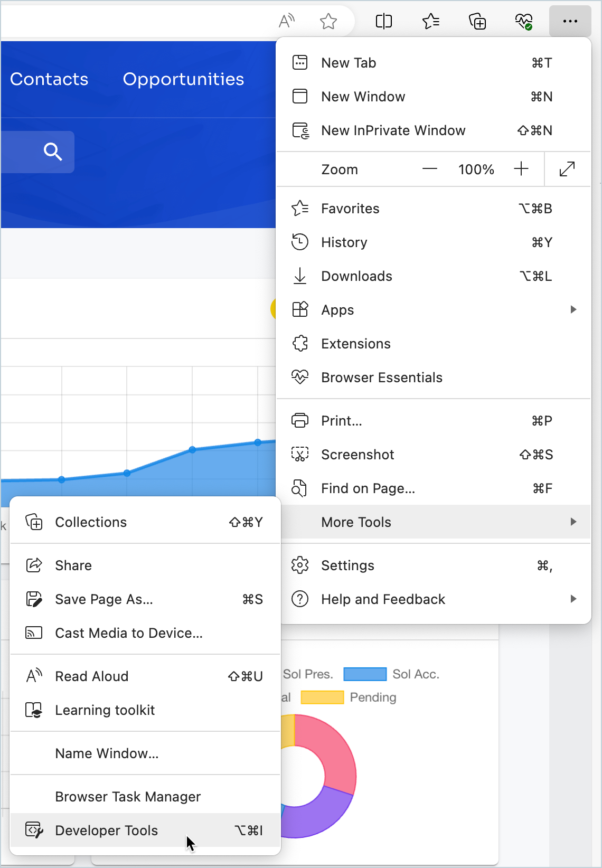Click the Share icon in submenu
The image size is (602, 868).
click(x=34, y=565)
